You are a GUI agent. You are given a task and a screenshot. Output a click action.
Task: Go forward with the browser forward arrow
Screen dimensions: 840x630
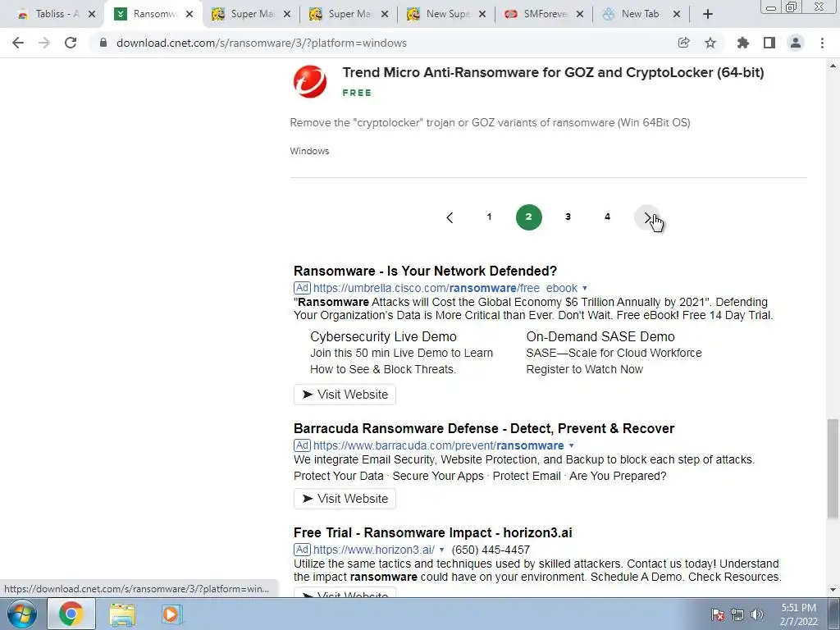coord(44,43)
